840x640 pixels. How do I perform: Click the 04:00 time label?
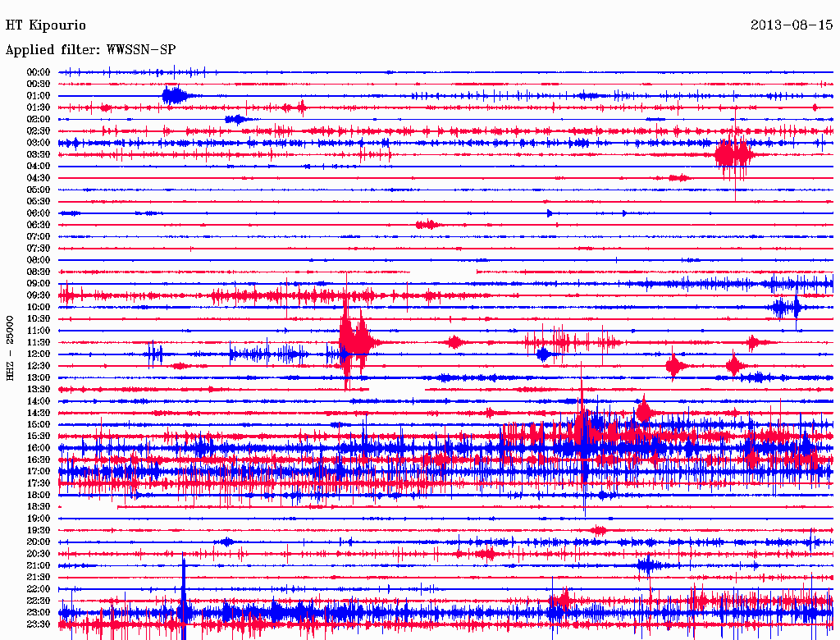[x=39, y=167]
